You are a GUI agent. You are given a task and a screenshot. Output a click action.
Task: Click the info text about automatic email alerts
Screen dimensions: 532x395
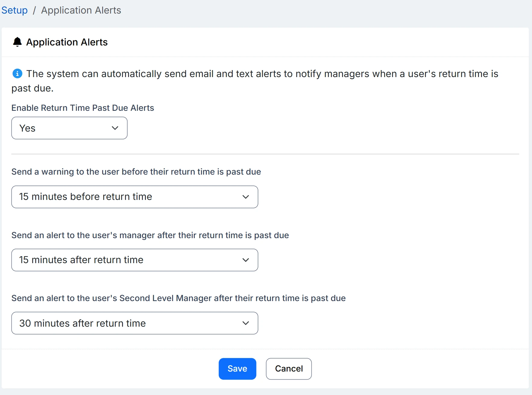[x=255, y=81]
